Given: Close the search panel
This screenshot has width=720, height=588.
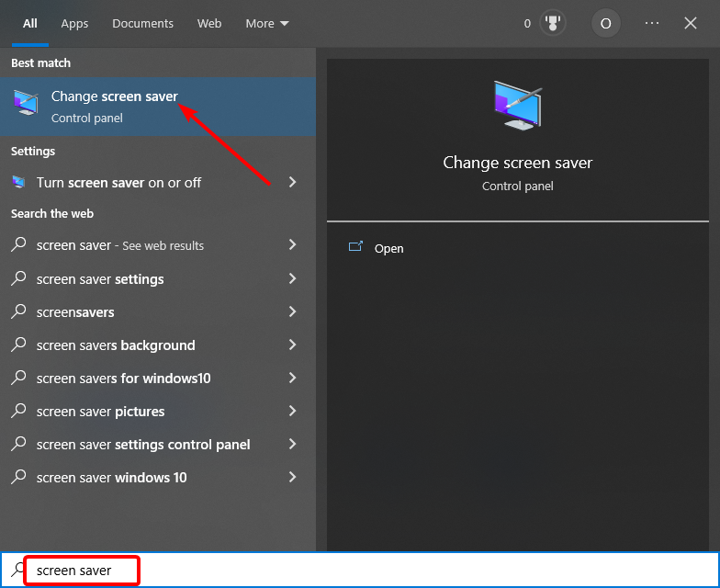Looking at the screenshot, I should pos(691,23).
